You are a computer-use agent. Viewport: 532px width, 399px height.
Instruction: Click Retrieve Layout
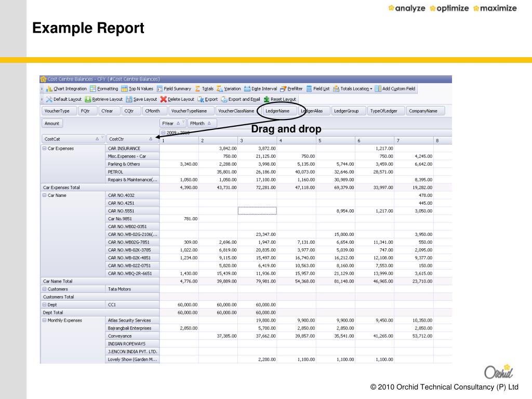click(x=103, y=99)
